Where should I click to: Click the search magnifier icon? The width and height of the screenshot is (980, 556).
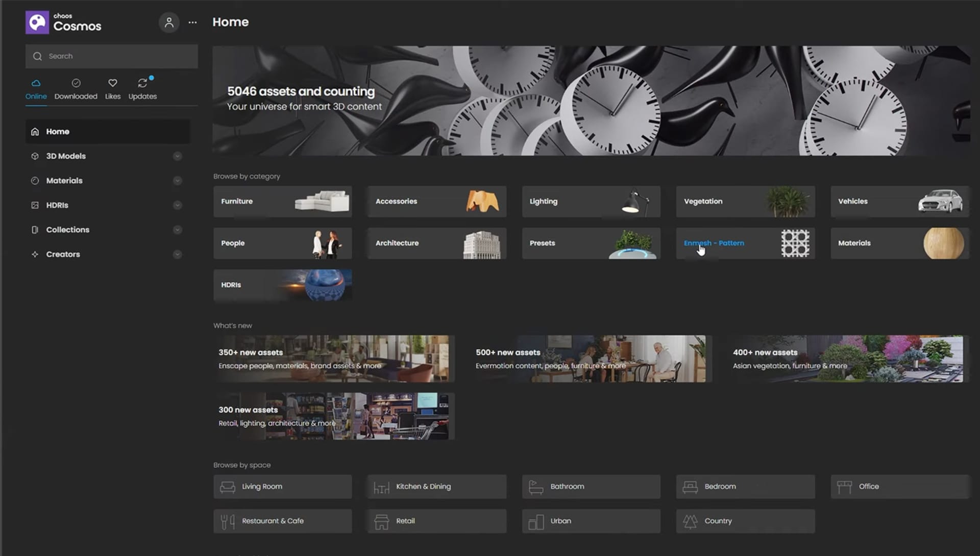coord(37,56)
